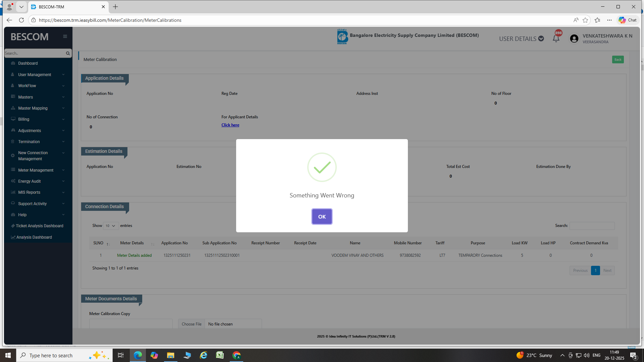Click the sidebar search magnifier icon
Viewport: 644px width, 362px height.
click(x=68, y=53)
